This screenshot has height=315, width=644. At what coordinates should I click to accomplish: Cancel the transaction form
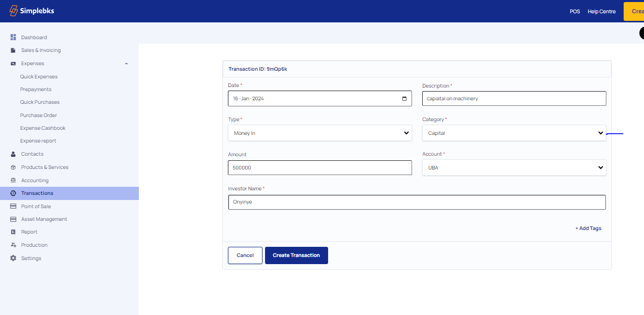point(245,255)
